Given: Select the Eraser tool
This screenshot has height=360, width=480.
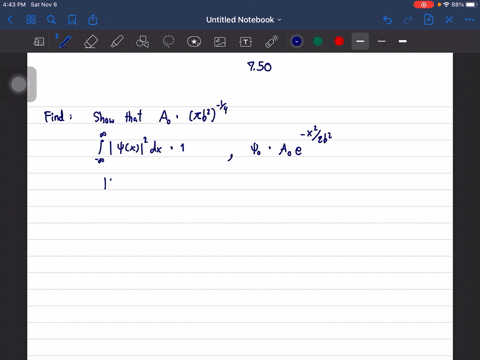Looking at the screenshot, I should click(91, 42).
